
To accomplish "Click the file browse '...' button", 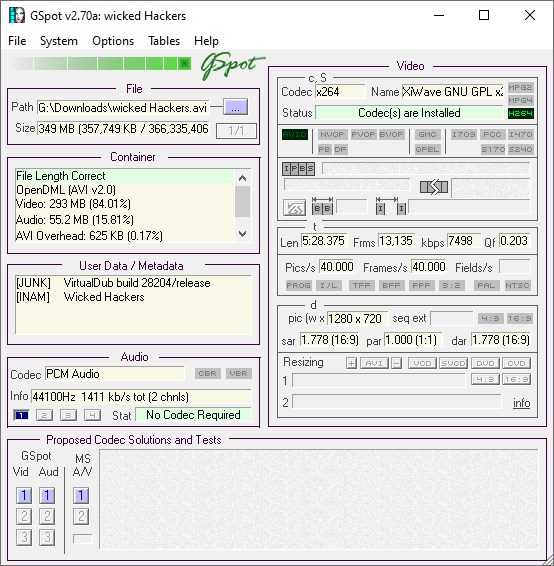I will coord(235,107).
